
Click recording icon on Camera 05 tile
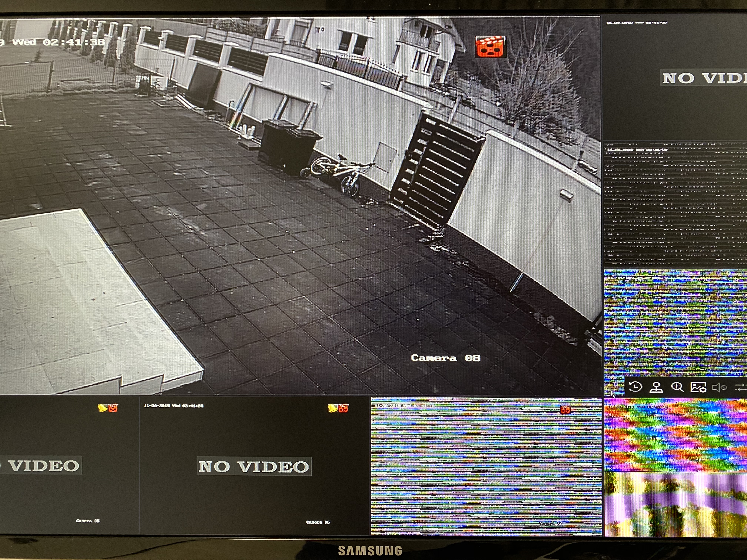pyautogui.click(x=113, y=408)
